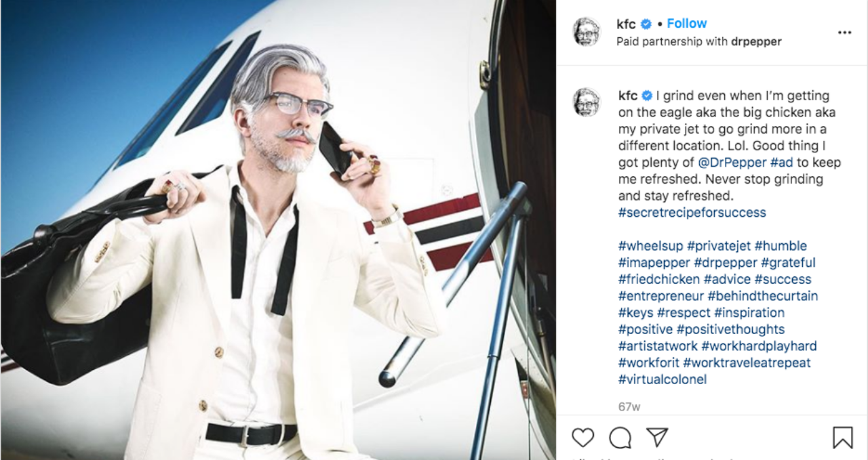Click the colonel photo of the post
This screenshot has width=868, height=460.
(278, 230)
